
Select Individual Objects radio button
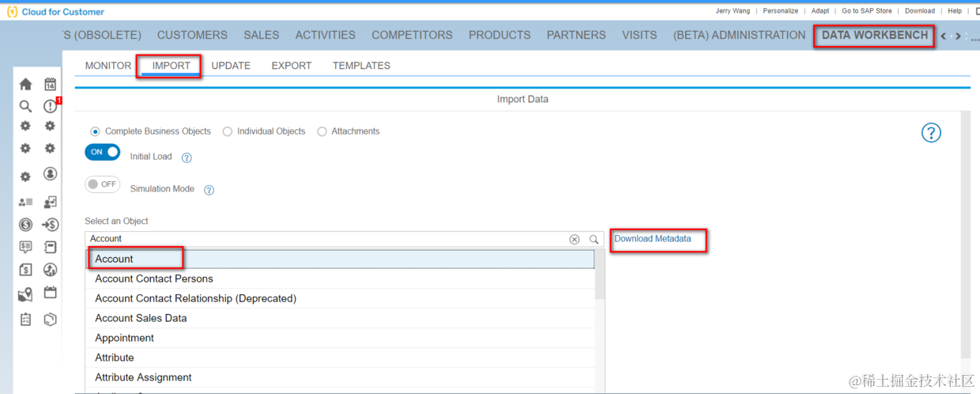(228, 131)
